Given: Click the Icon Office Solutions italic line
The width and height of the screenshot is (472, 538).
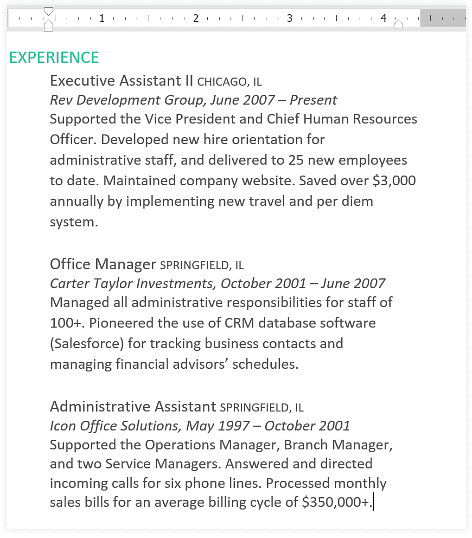Looking at the screenshot, I should pyautogui.click(x=200, y=426).
